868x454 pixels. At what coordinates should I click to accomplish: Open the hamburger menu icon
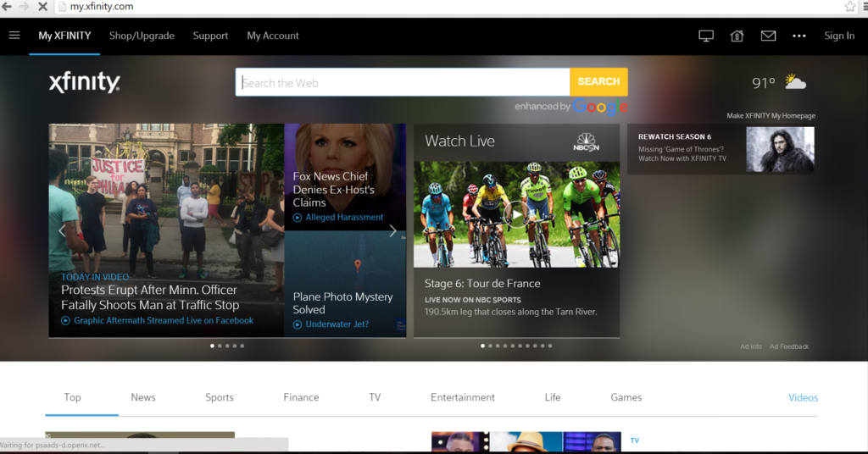click(14, 36)
